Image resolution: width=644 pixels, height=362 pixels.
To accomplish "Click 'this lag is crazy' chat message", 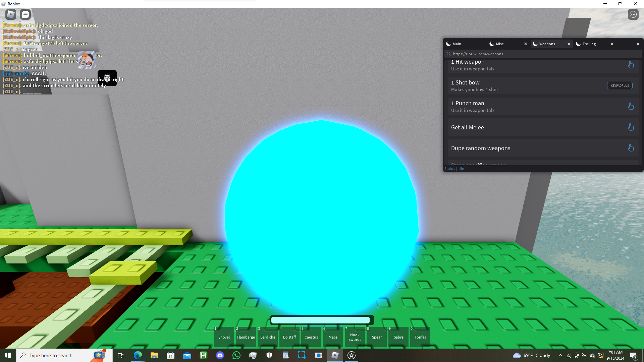I will tap(55, 37).
